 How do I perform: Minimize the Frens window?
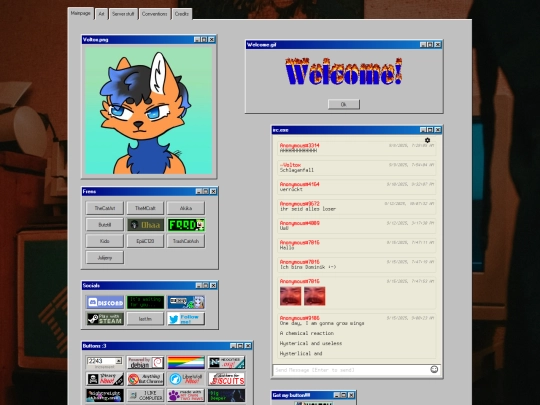coord(199,191)
